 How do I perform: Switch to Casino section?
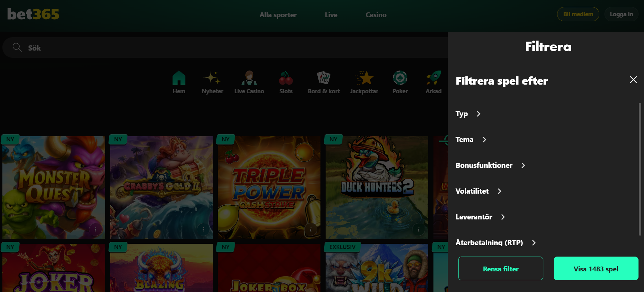pos(376,15)
